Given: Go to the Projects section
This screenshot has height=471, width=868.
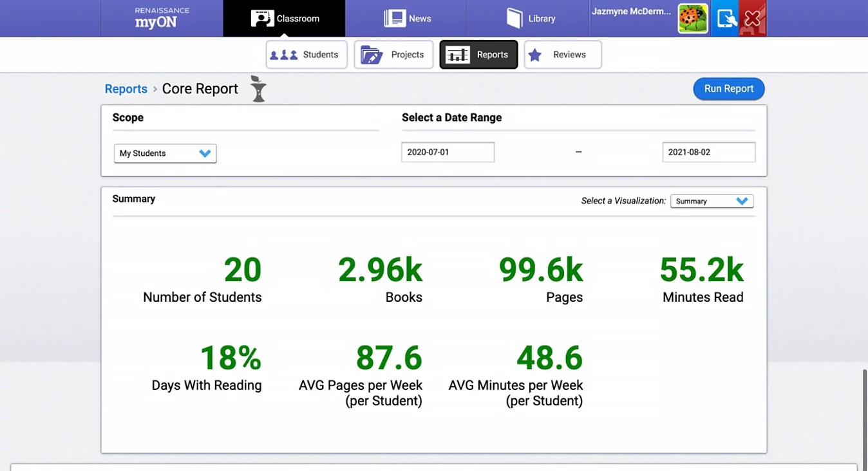Looking at the screenshot, I should tap(393, 55).
